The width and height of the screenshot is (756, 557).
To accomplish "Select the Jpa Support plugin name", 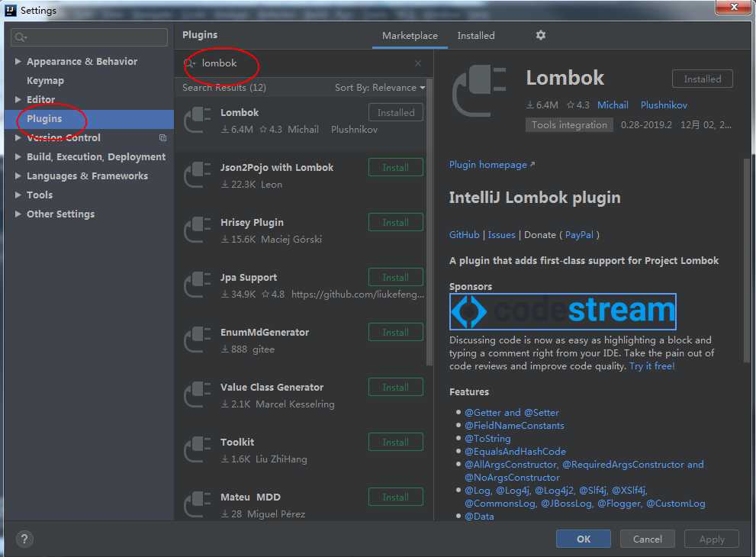I will (x=249, y=277).
